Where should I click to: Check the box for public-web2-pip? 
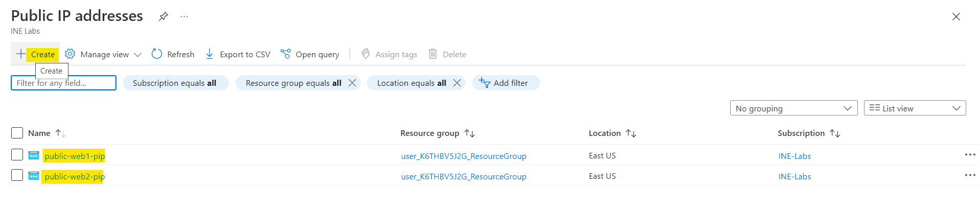tap(17, 175)
